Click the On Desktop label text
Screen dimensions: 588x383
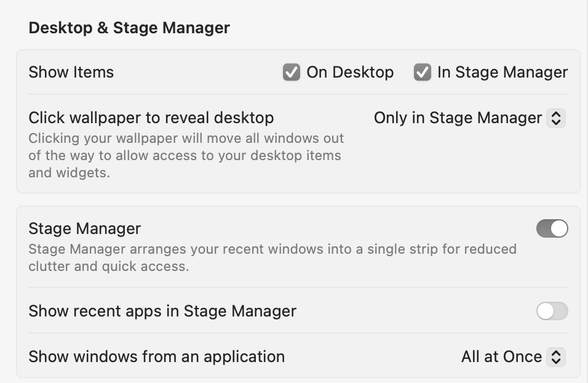pyautogui.click(x=350, y=72)
